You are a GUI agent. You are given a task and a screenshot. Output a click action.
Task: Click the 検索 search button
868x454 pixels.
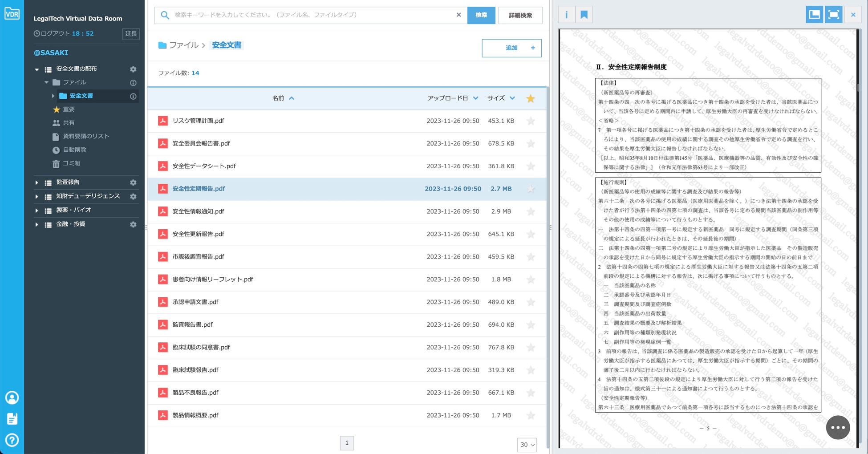pyautogui.click(x=481, y=15)
